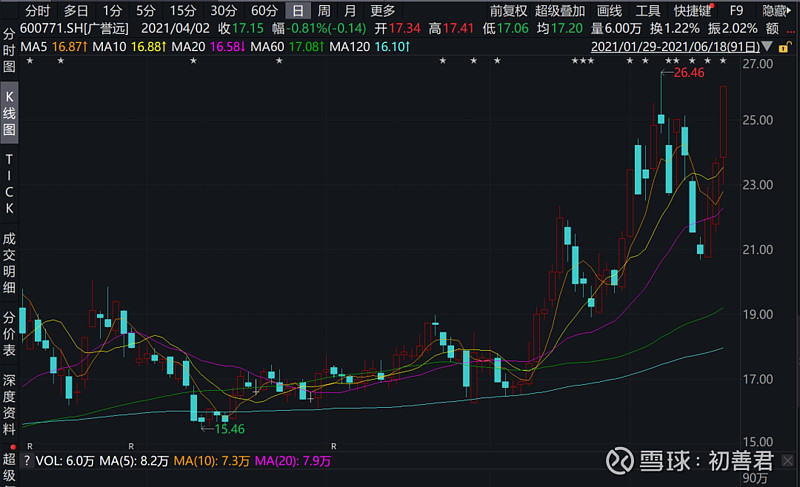Choose the 60分 interval tab
This screenshot has width=800, height=487.
tap(264, 10)
